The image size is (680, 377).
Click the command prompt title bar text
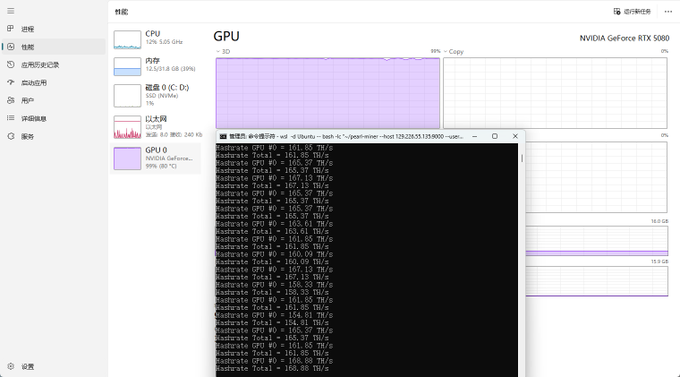tap(346, 136)
